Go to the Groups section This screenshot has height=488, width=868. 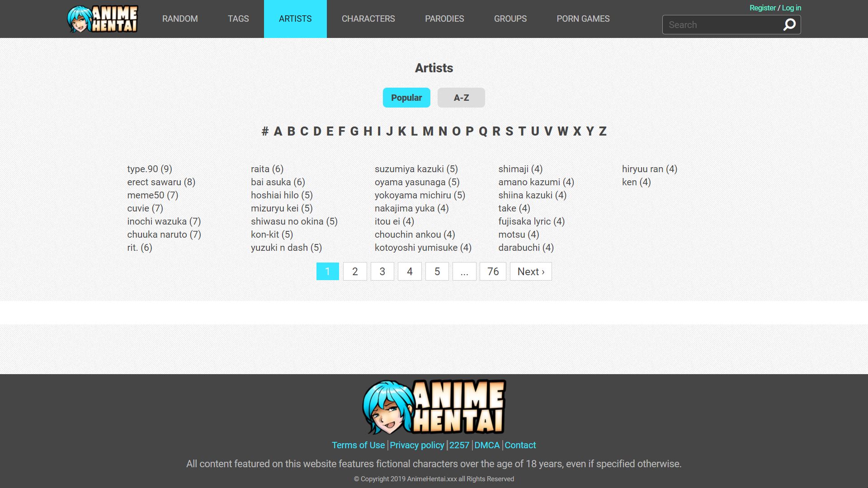coord(510,19)
